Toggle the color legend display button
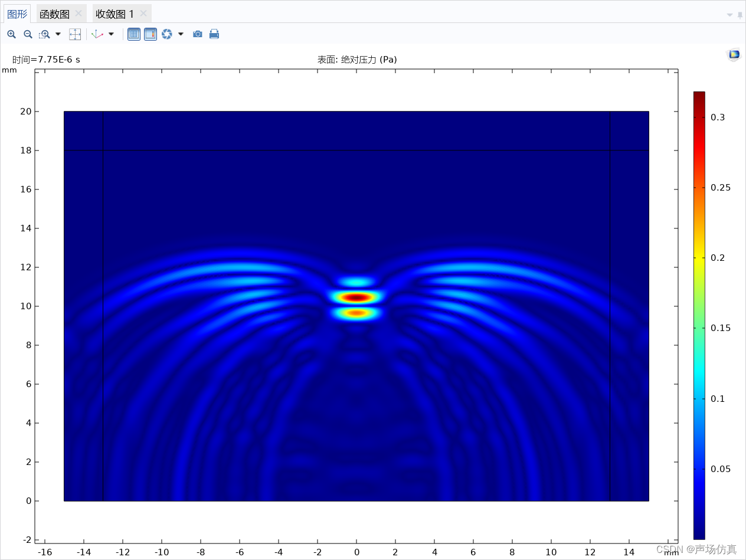The width and height of the screenshot is (746, 560). click(x=150, y=34)
